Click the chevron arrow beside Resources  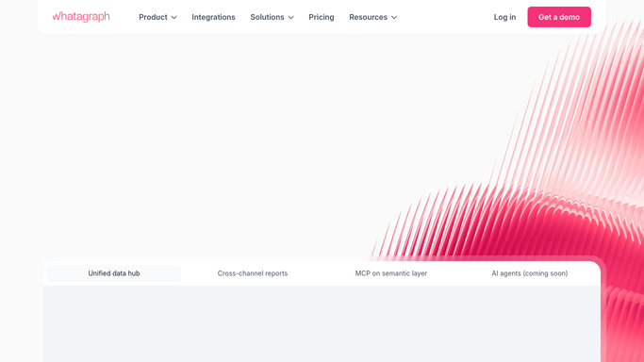(394, 18)
